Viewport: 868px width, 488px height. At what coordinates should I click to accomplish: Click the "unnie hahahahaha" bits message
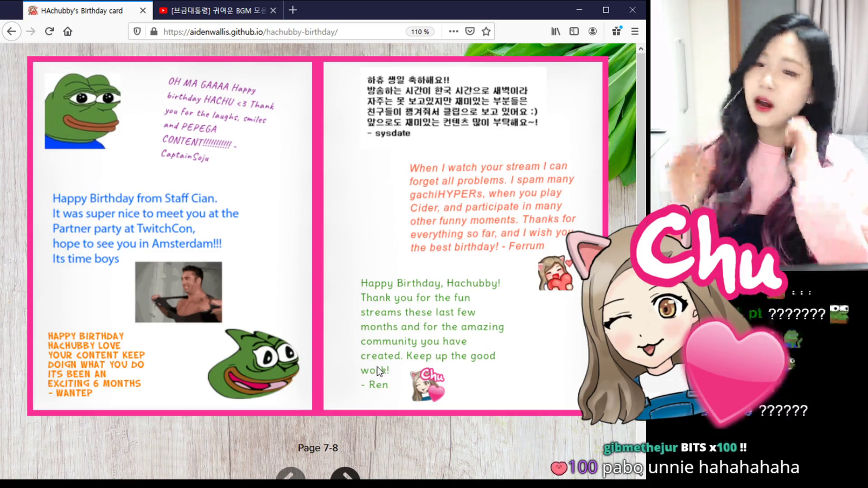[x=724, y=467]
